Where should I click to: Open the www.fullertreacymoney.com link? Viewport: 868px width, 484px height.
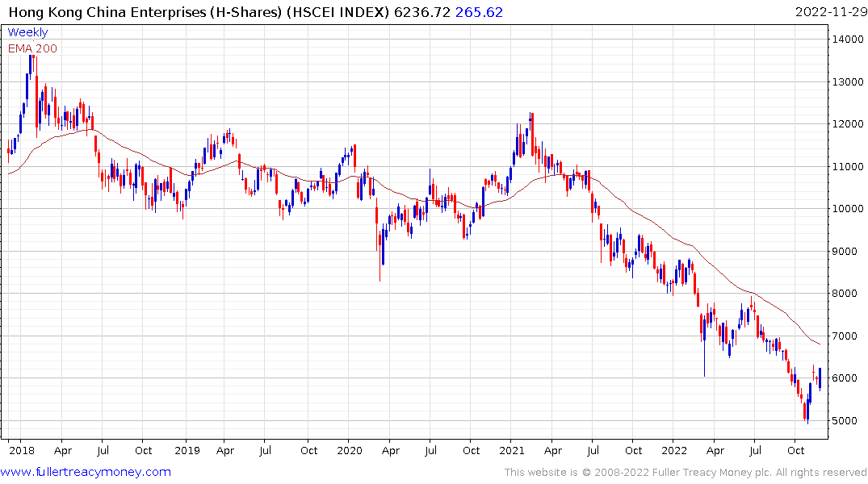(x=86, y=472)
